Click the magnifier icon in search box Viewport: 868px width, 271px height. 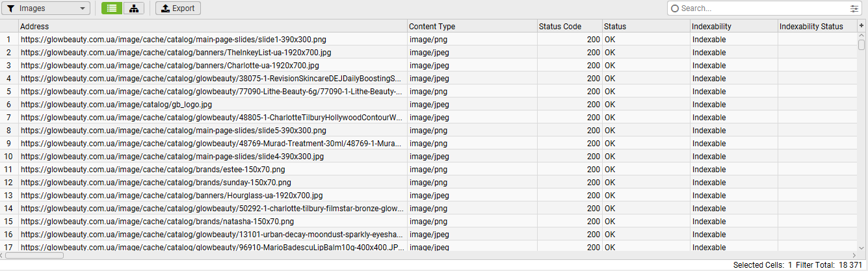point(675,8)
